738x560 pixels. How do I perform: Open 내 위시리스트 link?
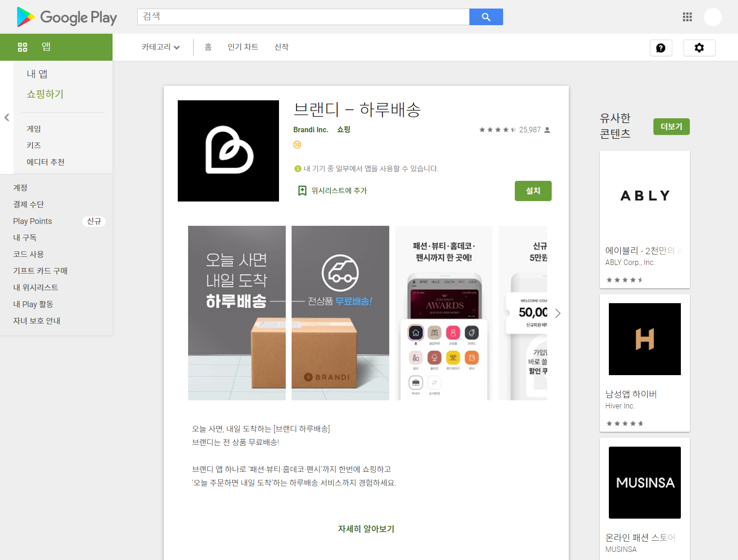pyautogui.click(x=36, y=287)
